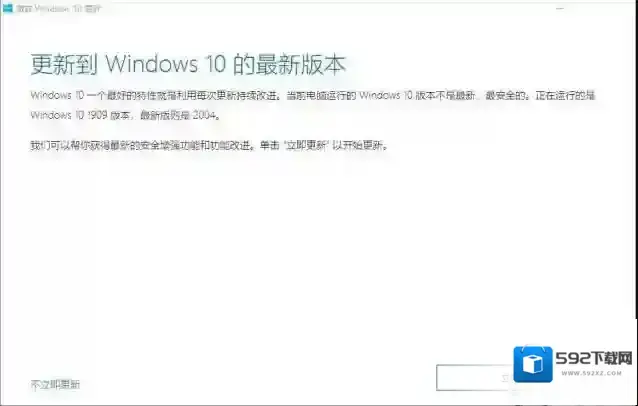Click the heading 更新到 Windows 10 的最新版本
The width and height of the screenshot is (638, 406).
point(188,64)
